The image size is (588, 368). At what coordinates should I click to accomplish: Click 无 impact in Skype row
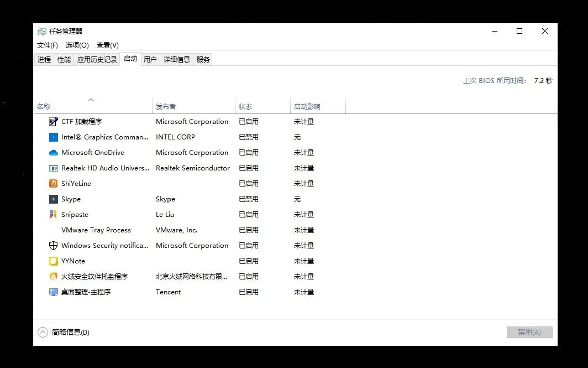297,199
